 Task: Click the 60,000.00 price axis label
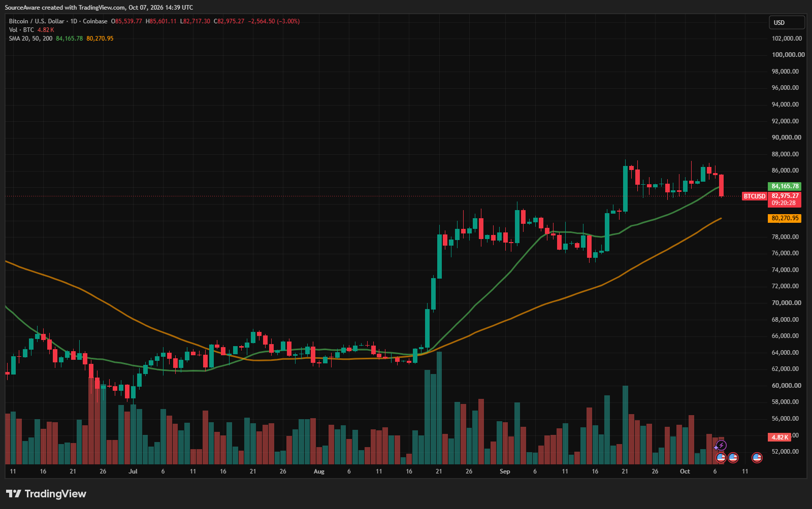(787, 386)
